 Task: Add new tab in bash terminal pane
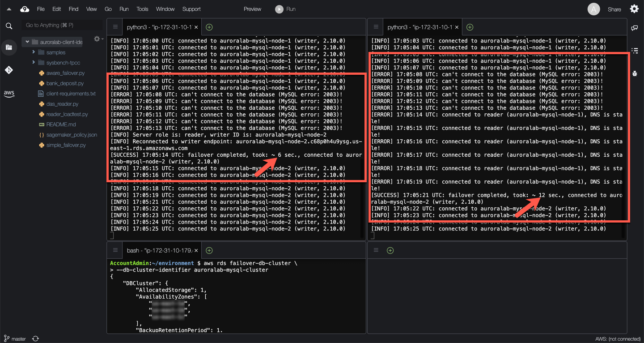pyautogui.click(x=209, y=250)
